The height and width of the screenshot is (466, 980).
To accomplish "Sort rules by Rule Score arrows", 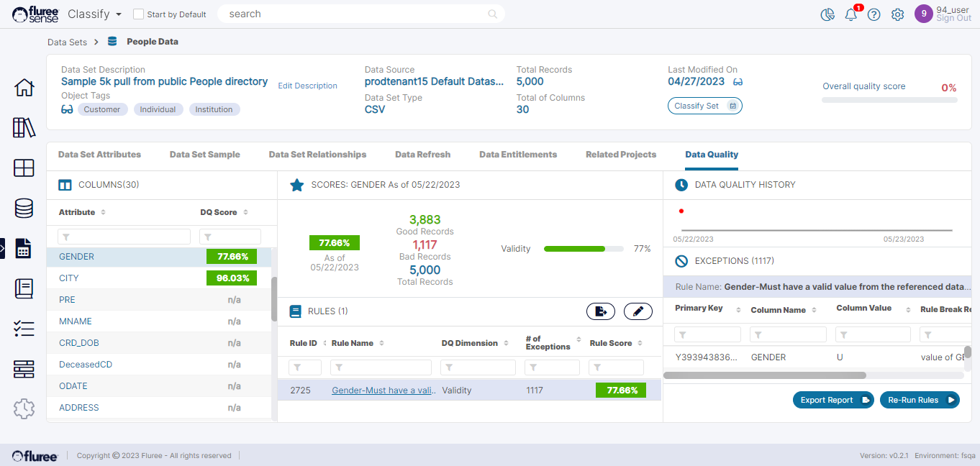I will (x=640, y=344).
